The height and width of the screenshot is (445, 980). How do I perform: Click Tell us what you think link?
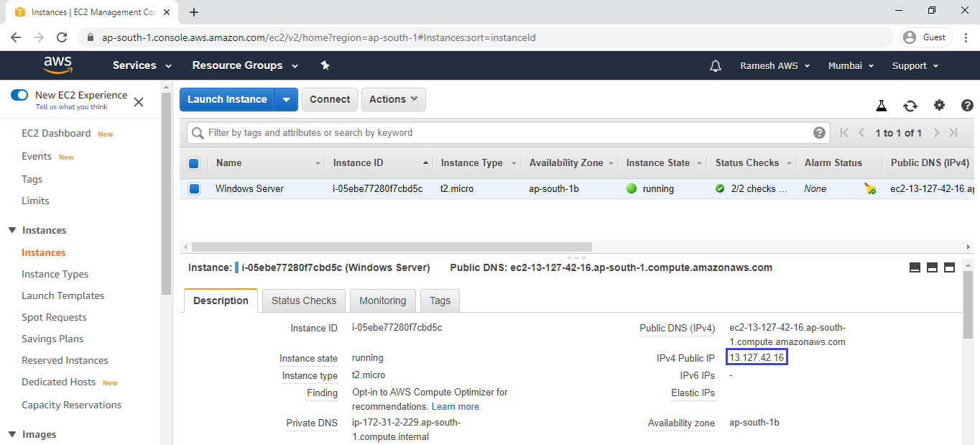coord(71,107)
